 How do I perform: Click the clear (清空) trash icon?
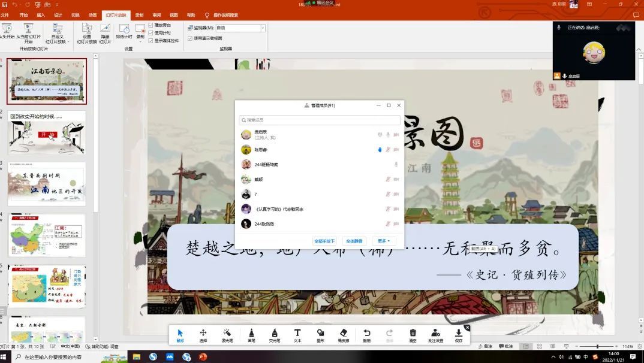413,334
